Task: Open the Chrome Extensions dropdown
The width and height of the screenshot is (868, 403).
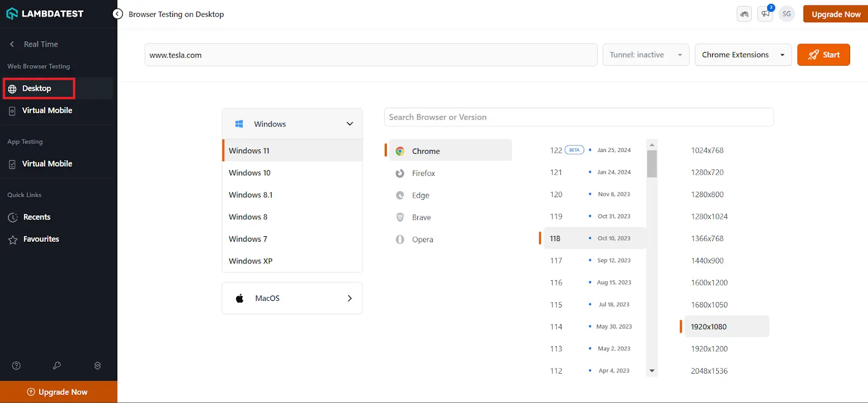Action: click(x=743, y=55)
